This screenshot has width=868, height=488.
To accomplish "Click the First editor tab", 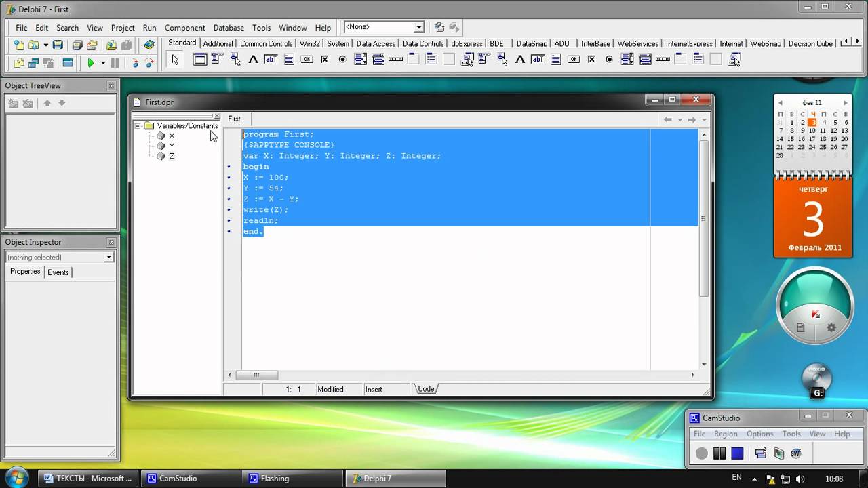I will [x=234, y=119].
